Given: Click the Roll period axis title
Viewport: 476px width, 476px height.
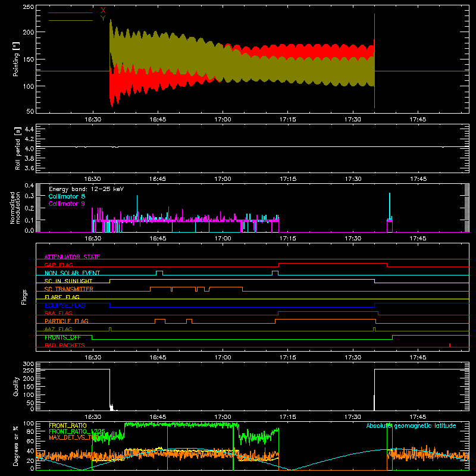Looking at the screenshot, I should click(x=18, y=148).
